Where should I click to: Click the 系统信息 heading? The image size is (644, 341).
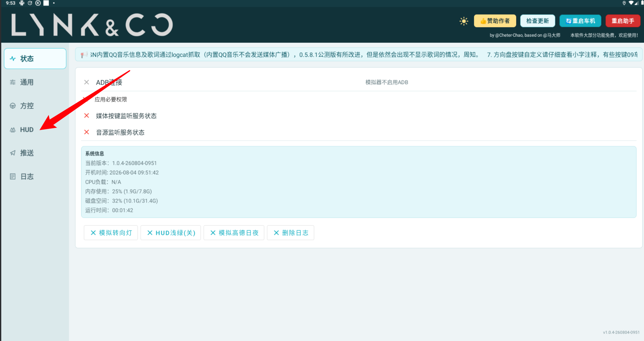(x=95, y=154)
